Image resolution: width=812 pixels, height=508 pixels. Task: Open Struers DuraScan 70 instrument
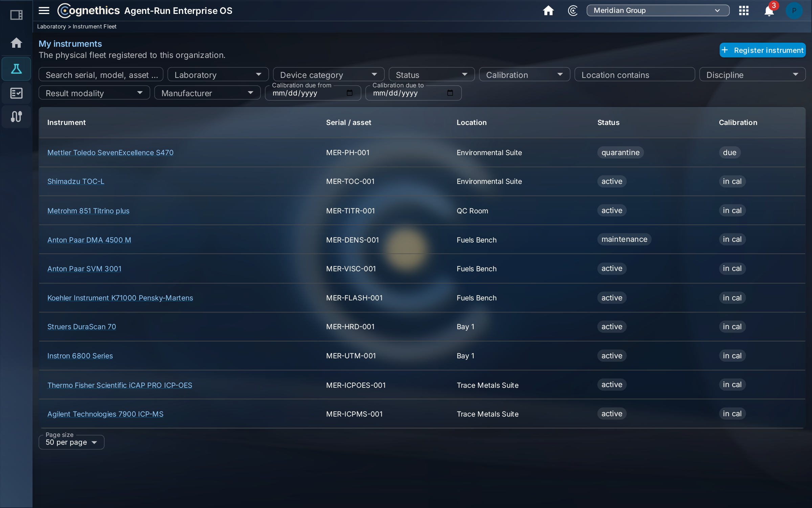point(82,326)
